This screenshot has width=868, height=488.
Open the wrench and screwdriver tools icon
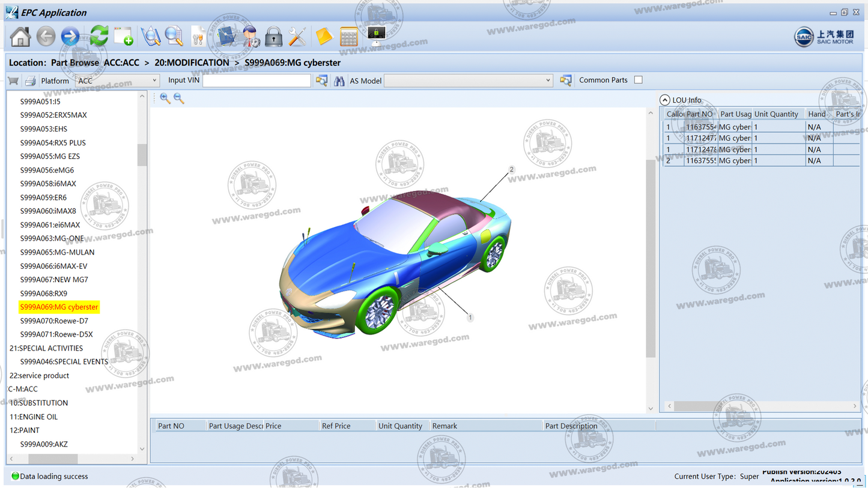(297, 37)
